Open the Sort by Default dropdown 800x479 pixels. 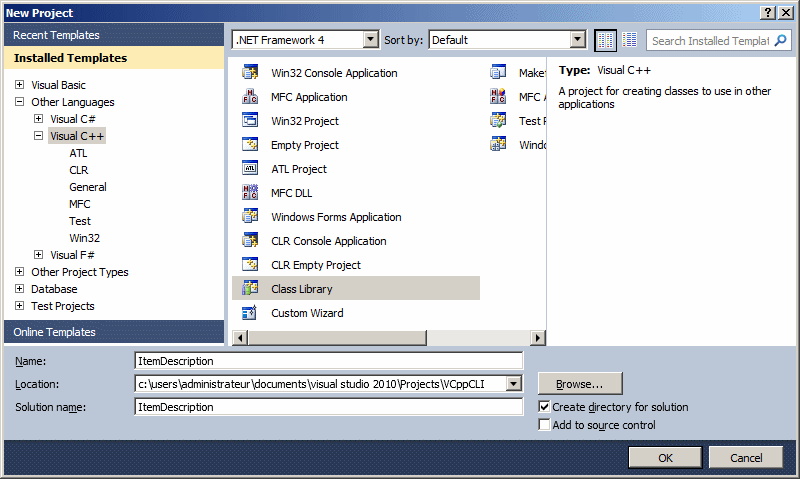coord(578,40)
